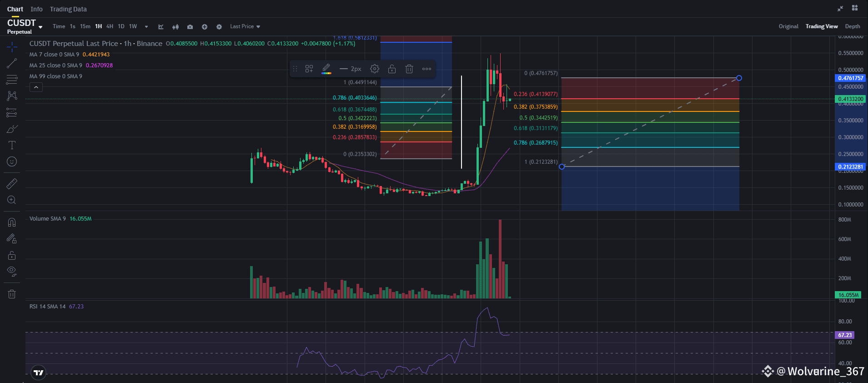Click trash icon in left sidebar
The height and width of the screenshot is (383, 868).
tap(12, 294)
